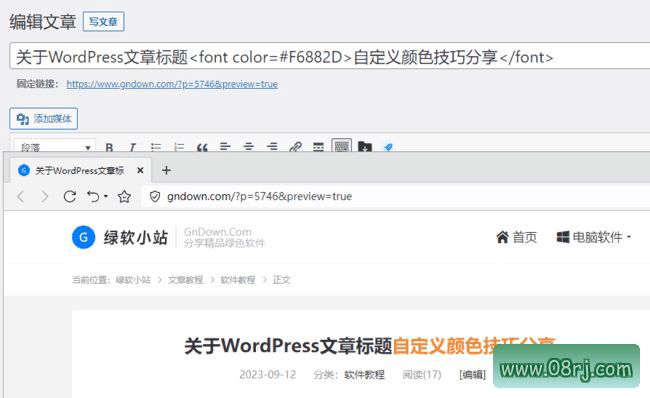Click the 编辑文章 page heading

click(43, 22)
